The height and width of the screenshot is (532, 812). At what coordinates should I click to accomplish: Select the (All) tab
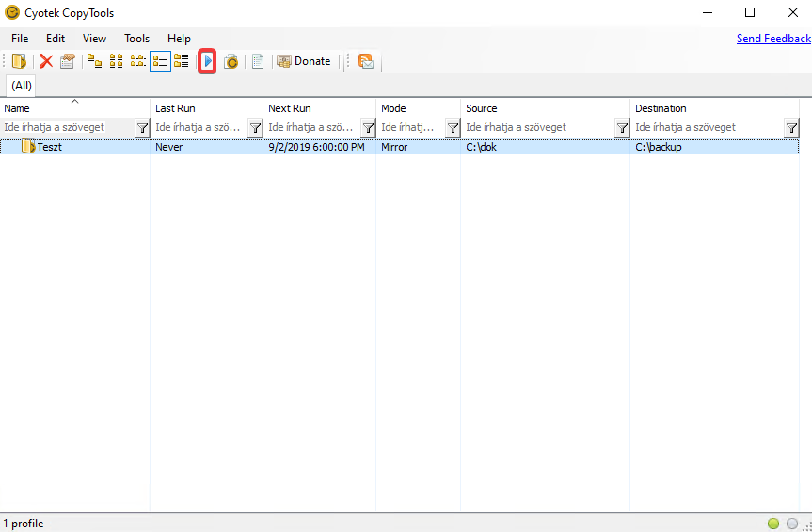click(22, 86)
